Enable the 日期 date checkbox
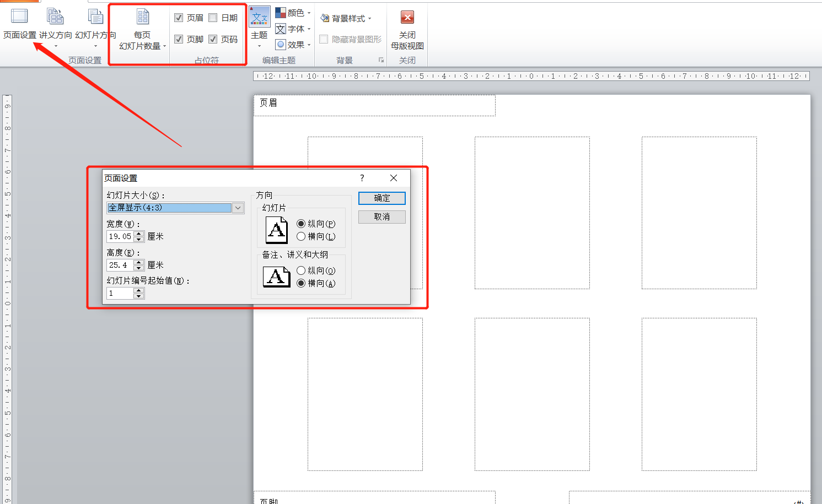 pos(213,18)
